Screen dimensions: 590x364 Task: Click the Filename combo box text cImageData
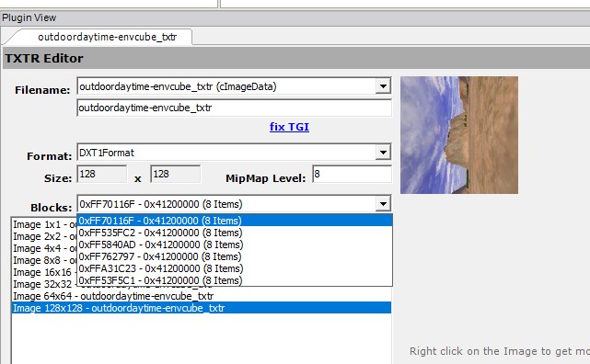pyautogui.click(x=246, y=86)
